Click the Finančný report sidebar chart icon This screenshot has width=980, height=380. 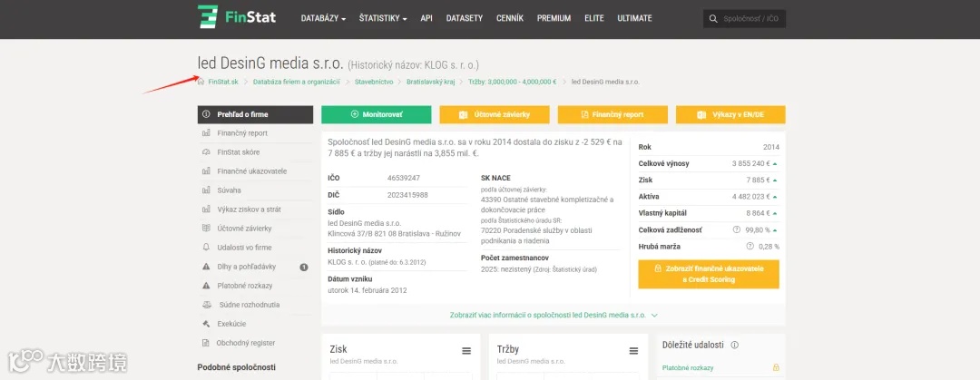pos(206,133)
